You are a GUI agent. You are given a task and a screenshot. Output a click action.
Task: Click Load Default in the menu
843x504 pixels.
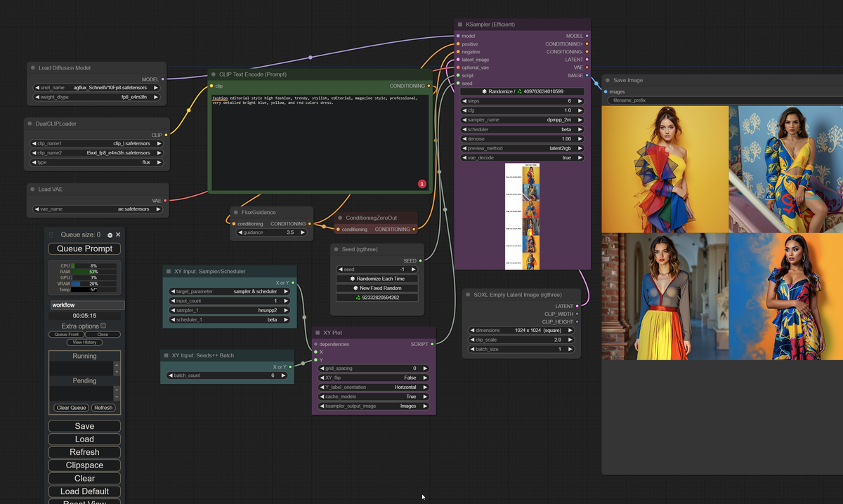tap(84, 491)
